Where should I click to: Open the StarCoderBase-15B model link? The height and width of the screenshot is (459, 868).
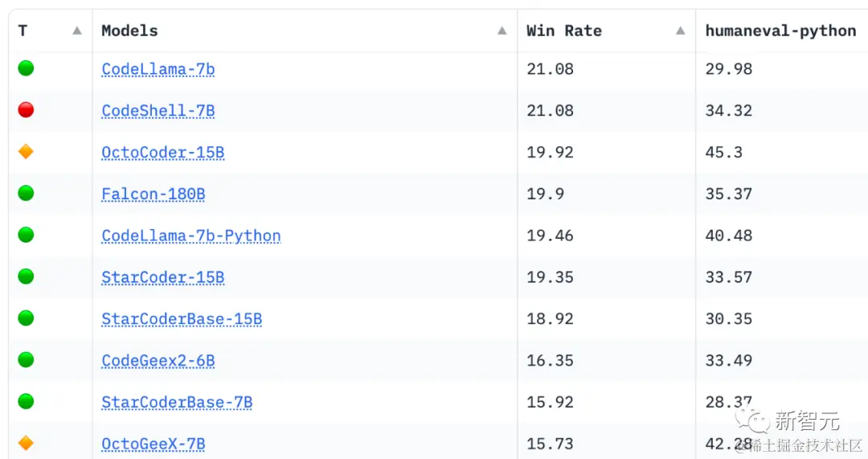tap(182, 319)
